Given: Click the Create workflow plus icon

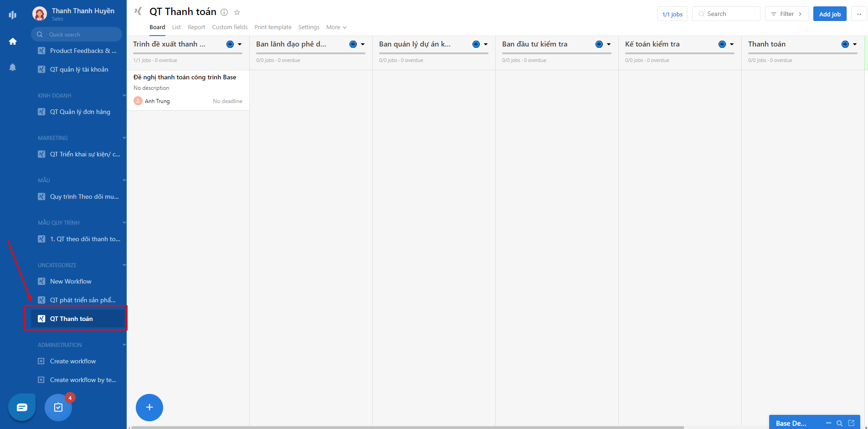Looking at the screenshot, I should pos(41,361).
